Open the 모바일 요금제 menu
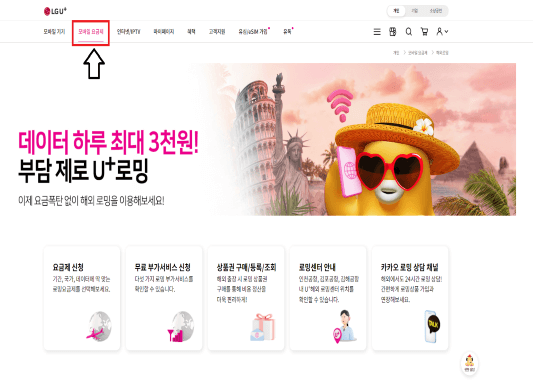This screenshot has width=533, height=381. click(91, 32)
